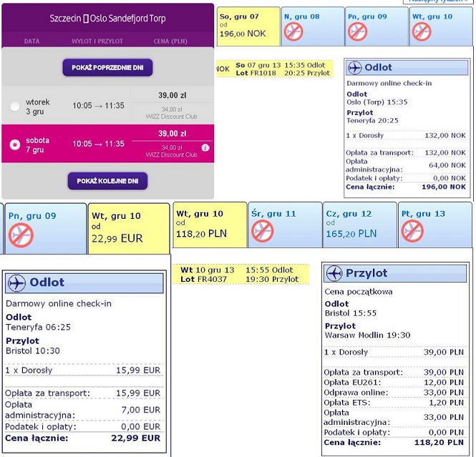Select the sobota 7 gru flight radio button
Screen dimensions: 476x457
pyautogui.click(x=15, y=144)
